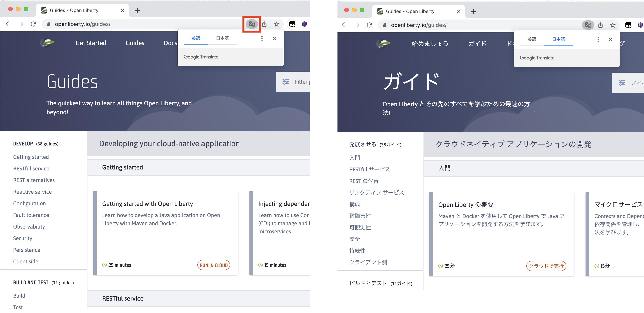Click DEVELOP category heading in left sidebar
The width and height of the screenshot is (644, 313).
23,144
